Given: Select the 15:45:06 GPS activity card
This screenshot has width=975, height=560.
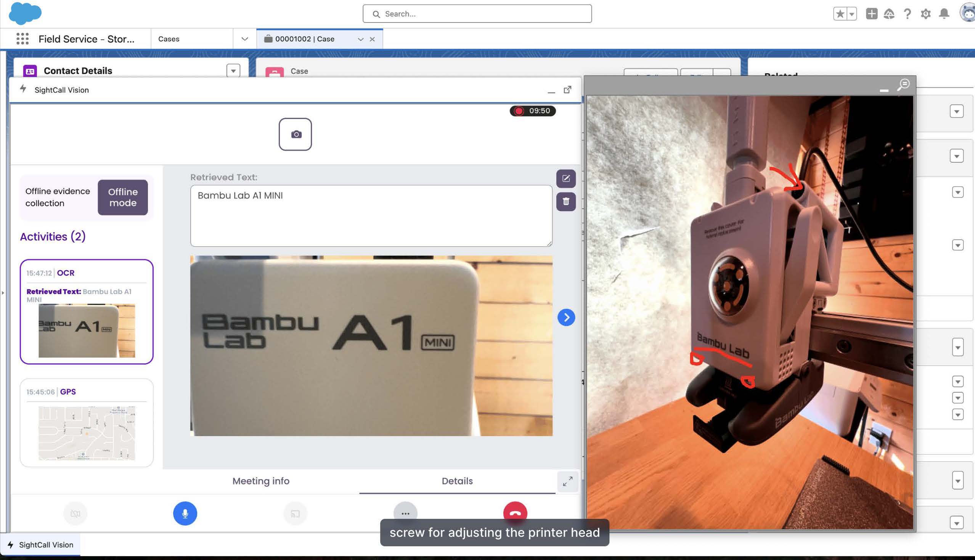Looking at the screenshot, I should [87, 423].
